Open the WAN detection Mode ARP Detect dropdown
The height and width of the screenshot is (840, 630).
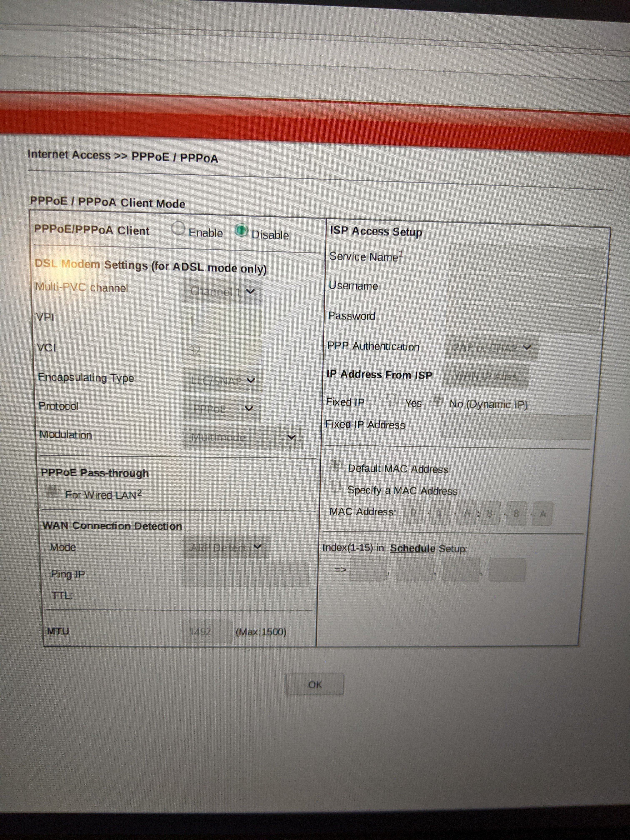click(226, 547)
